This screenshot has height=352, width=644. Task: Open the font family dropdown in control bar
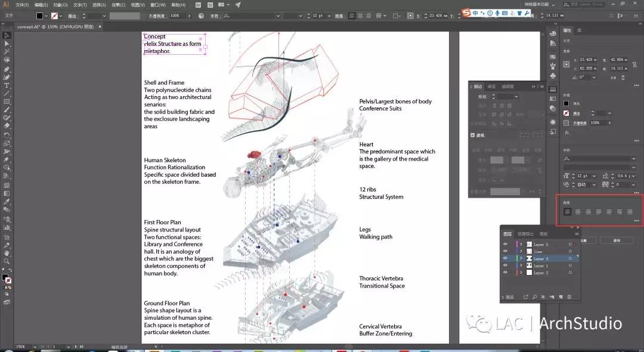[x=278, y=16]
